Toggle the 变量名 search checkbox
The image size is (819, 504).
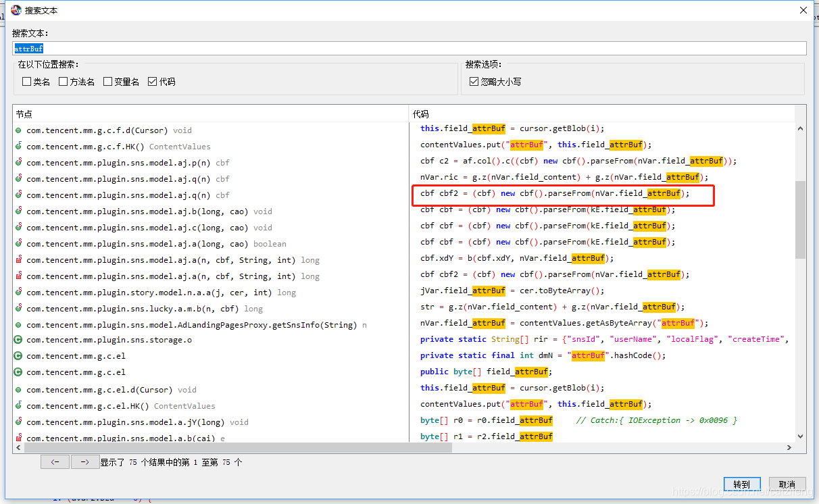(x=108, y=82)
